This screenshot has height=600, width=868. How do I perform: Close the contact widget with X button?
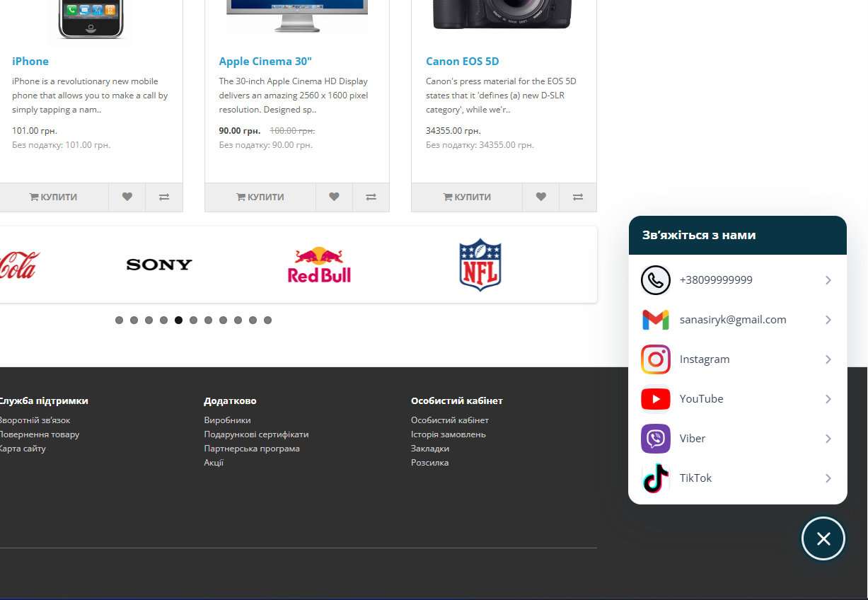coord(823,539)
